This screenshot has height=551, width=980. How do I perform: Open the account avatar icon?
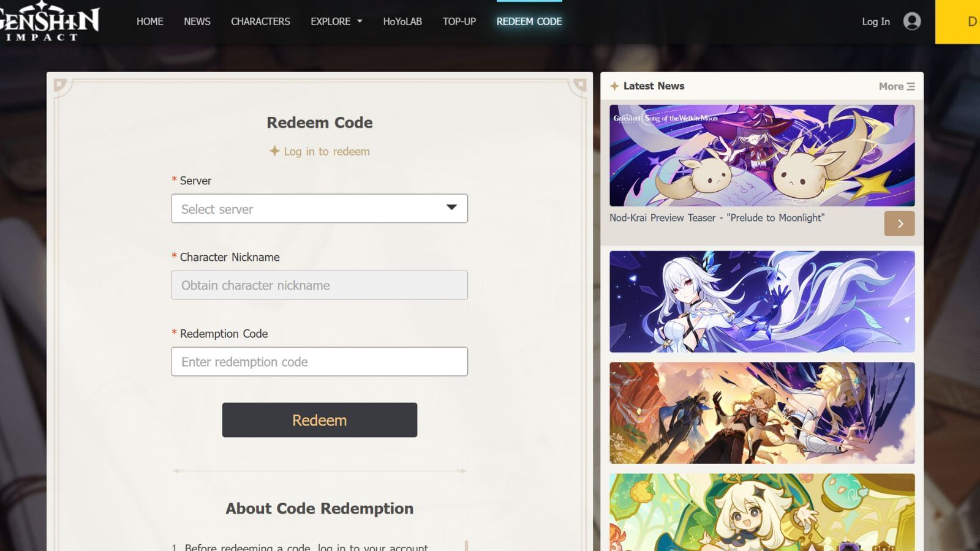[913, 21]
